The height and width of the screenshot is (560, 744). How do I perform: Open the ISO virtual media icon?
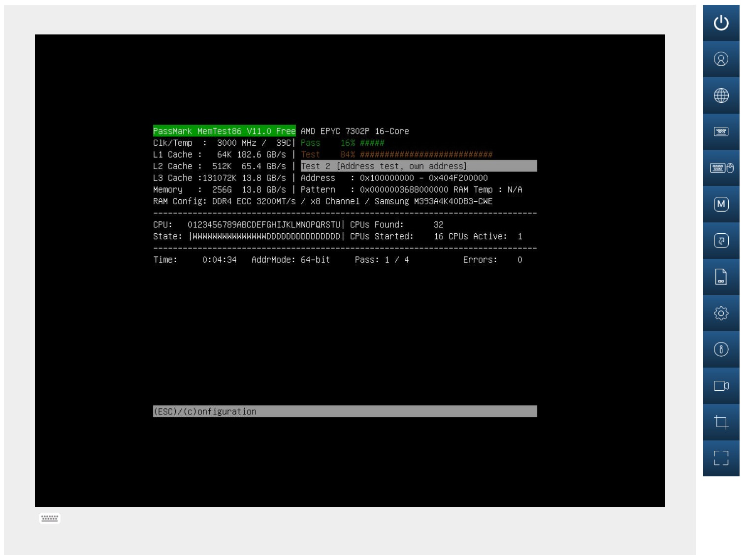(x=721, y=277)
